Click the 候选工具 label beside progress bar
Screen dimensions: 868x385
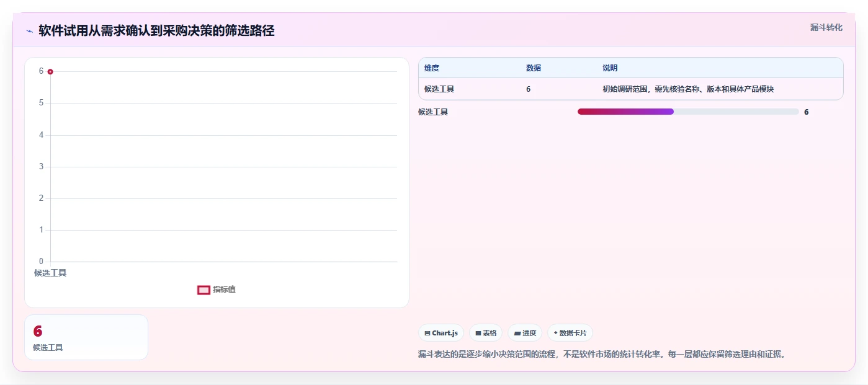433,112
